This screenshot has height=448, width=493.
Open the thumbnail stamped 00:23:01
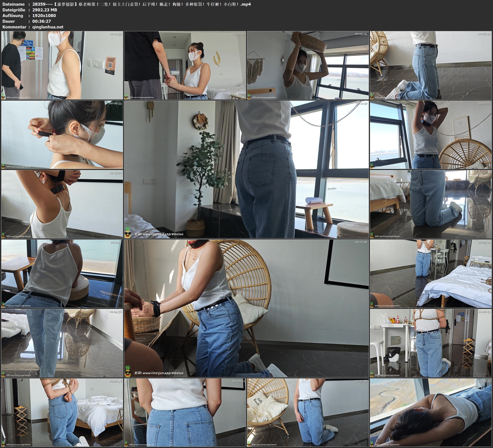(x=431, y=273)
